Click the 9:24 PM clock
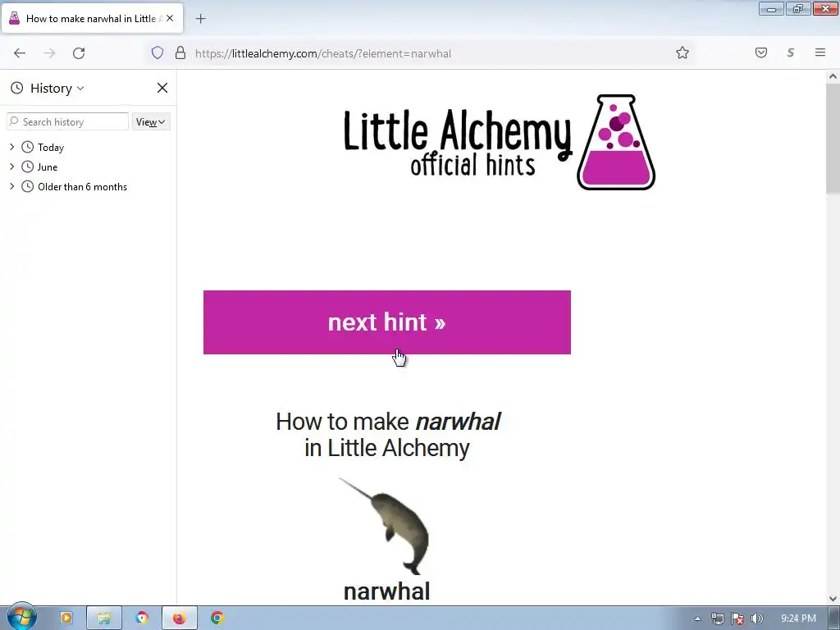This screenshot has height=630, width=840. [798, 619]
